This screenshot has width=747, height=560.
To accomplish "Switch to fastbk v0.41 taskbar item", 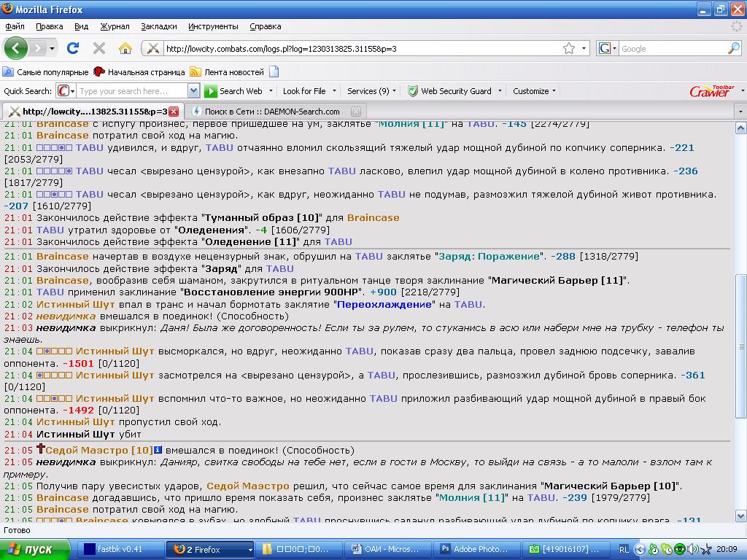I will (120, 549).
